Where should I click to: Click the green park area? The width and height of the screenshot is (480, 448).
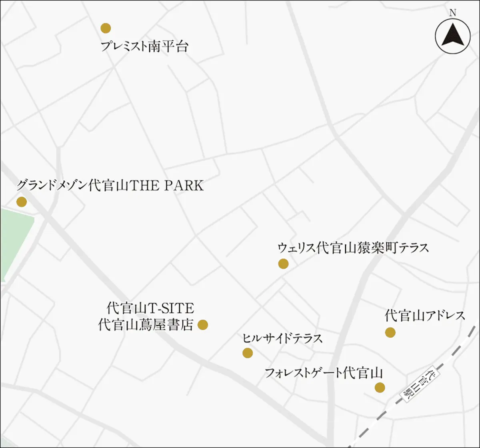pos(15,244)
